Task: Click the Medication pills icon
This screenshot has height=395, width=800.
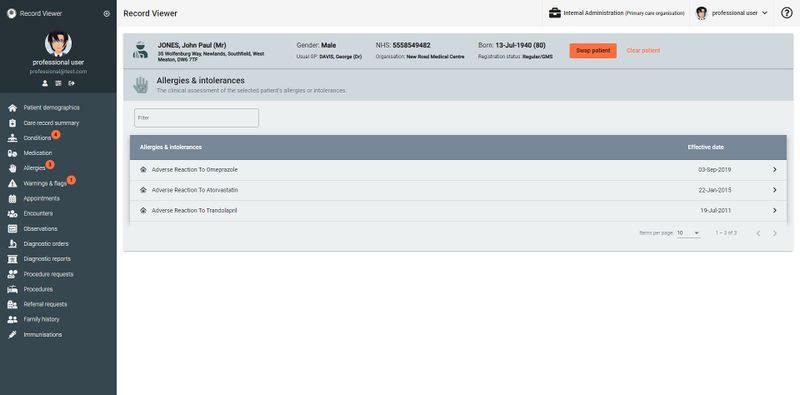Action: point(13,153)
